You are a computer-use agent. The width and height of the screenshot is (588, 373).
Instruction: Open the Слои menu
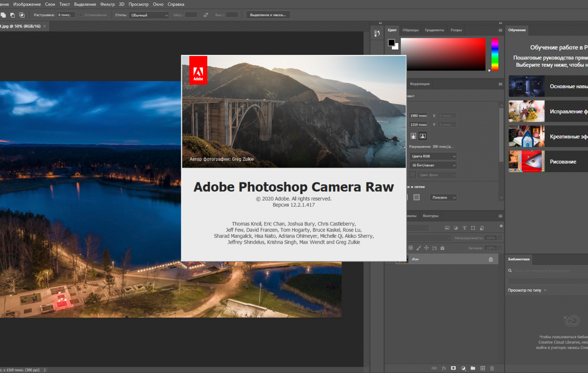point(50,4)
